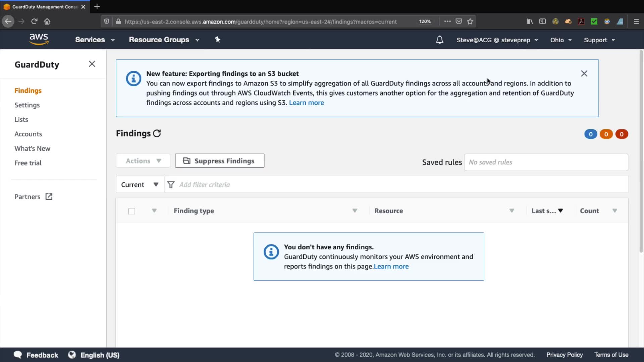644x362 pixels.
Task: Click the red high severity count badge
Action: (x=622, y=134)
